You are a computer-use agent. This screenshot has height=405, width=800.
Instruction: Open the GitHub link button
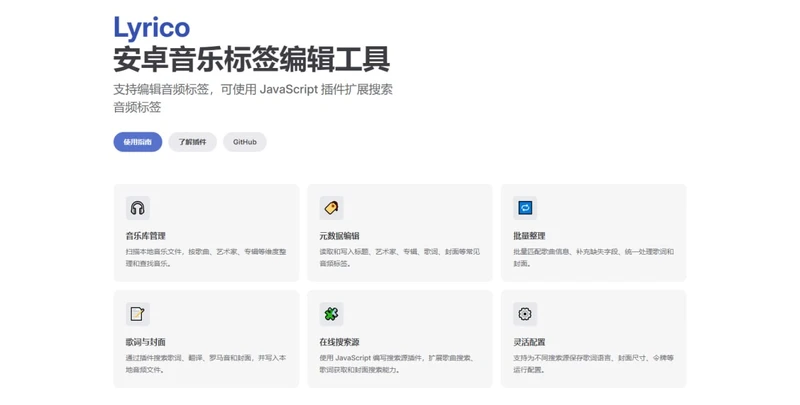[x=245, y=142]
